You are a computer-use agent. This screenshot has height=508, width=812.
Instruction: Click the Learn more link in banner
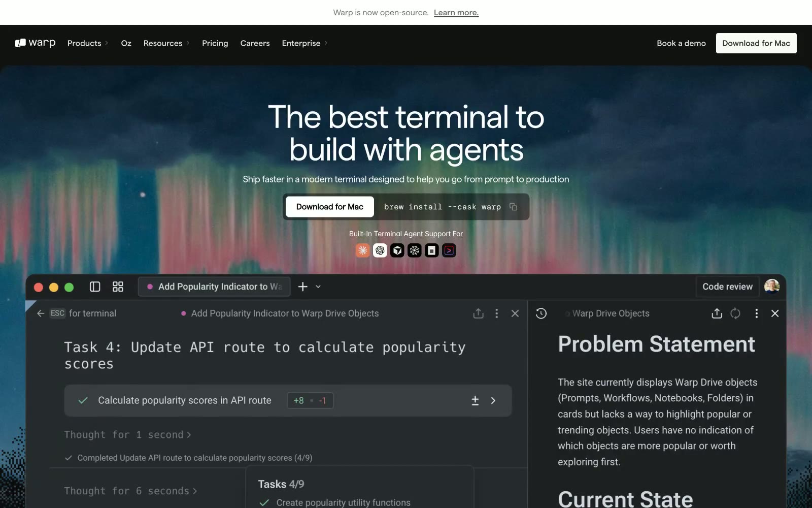tap(456, 13)
